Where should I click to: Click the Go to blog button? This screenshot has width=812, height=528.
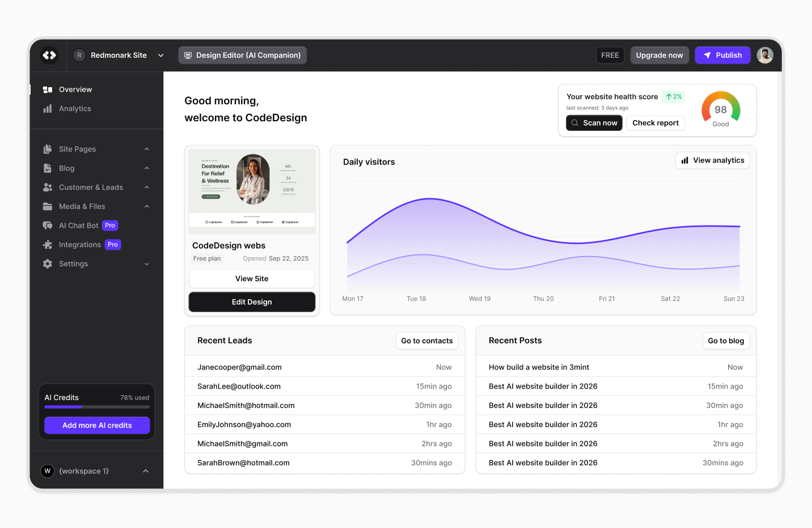click(x=726, y=341)
